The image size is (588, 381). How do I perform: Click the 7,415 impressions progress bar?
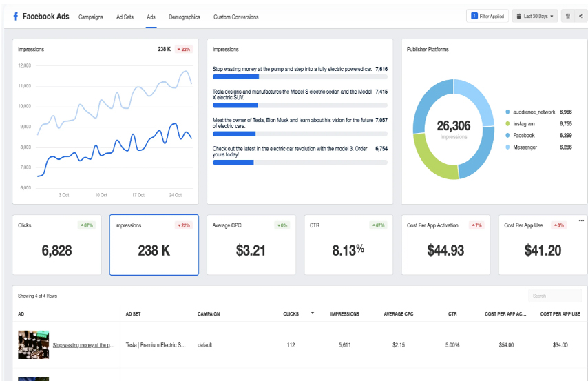point(300,105)
